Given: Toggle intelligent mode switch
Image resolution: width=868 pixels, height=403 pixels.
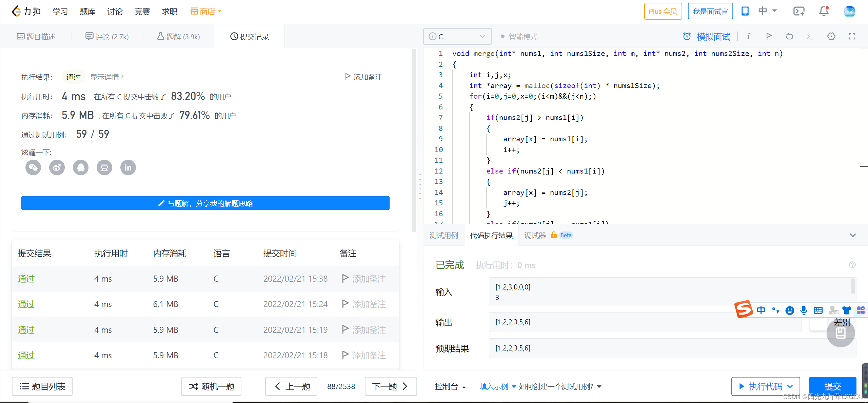Looking at the screenshot, I should point(501,36).
